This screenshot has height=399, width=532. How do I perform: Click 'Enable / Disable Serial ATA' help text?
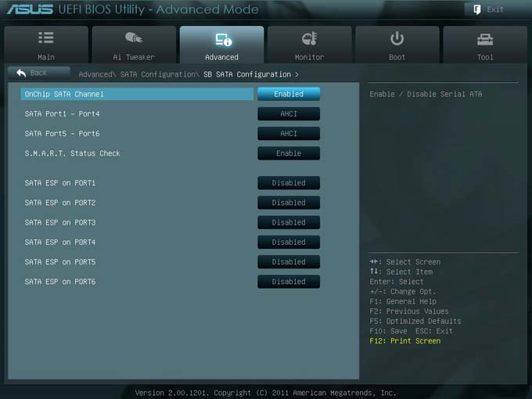click(426, 94)
